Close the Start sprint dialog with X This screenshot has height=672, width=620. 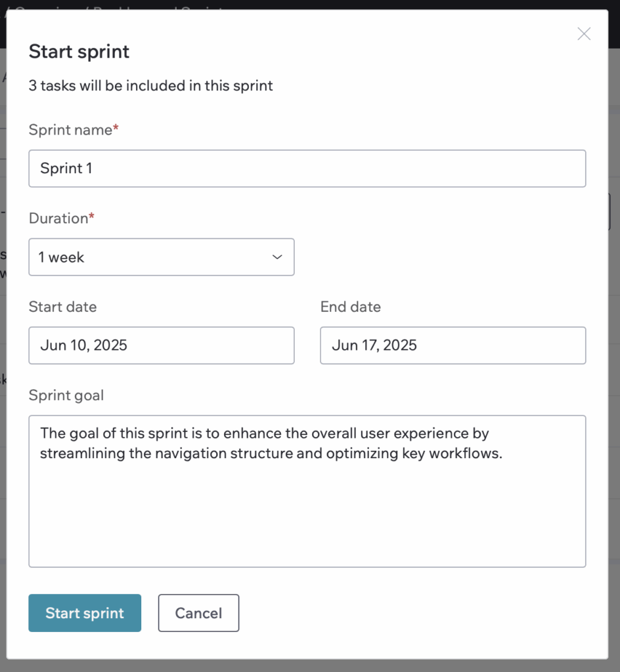(x=584, y=34)
